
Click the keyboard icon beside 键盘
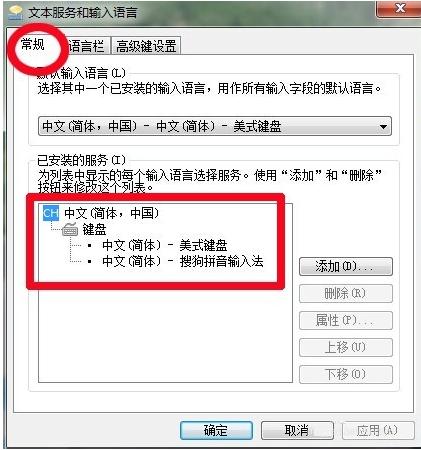point(70,229)
